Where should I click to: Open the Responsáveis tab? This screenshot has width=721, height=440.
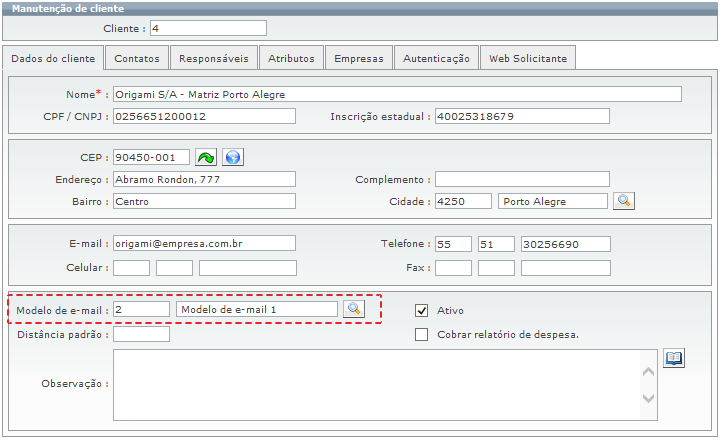(214, 58)
